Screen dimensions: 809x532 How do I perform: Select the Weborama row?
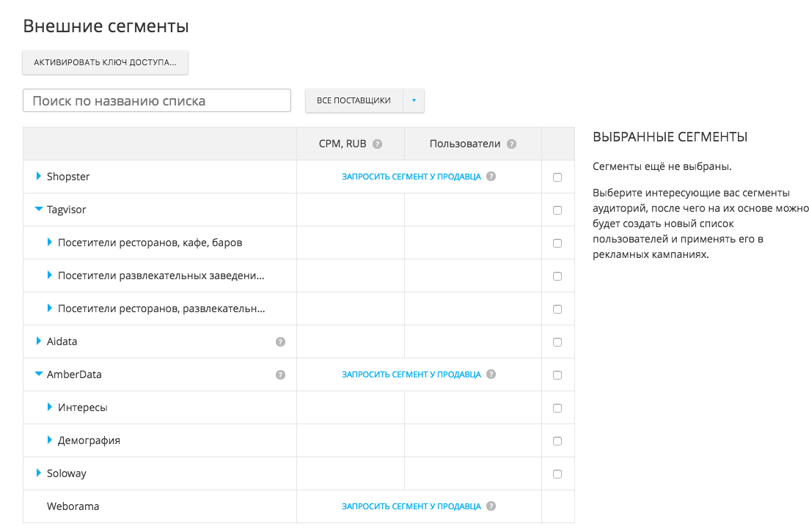pos(73,506)
